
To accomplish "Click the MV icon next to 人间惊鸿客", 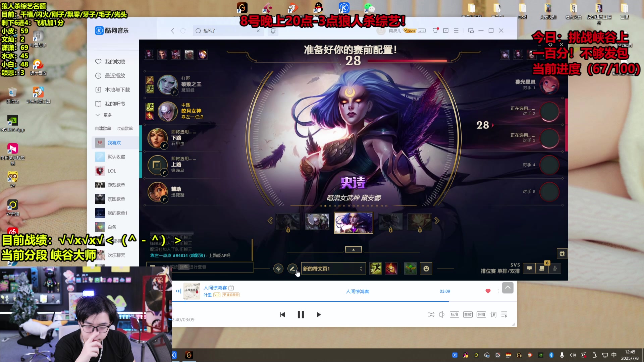I will pos(231,288).
